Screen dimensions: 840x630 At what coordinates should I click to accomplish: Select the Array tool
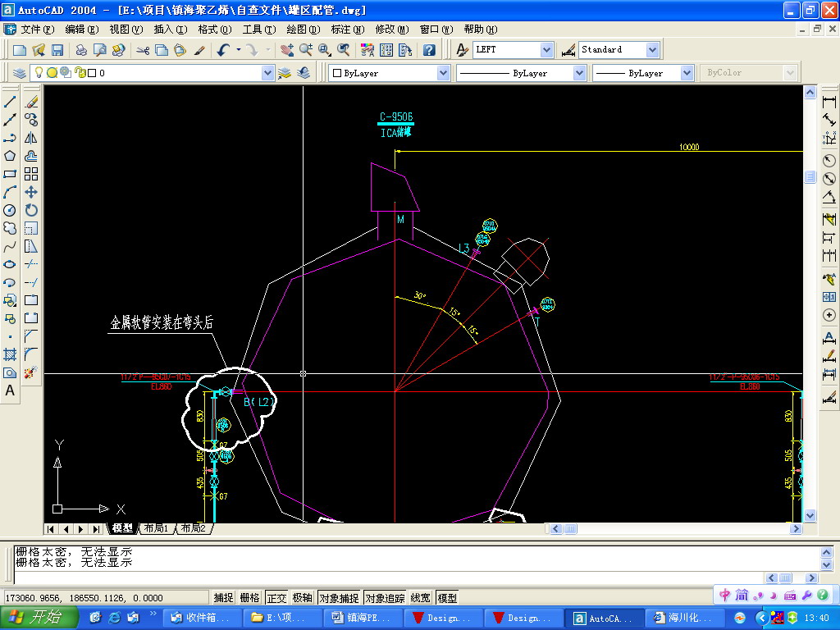tap(31, 174)
